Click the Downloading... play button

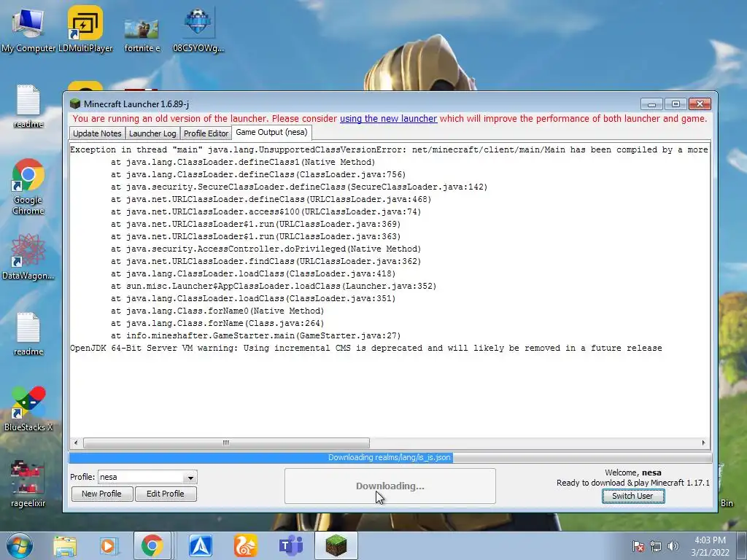point(390,486)
